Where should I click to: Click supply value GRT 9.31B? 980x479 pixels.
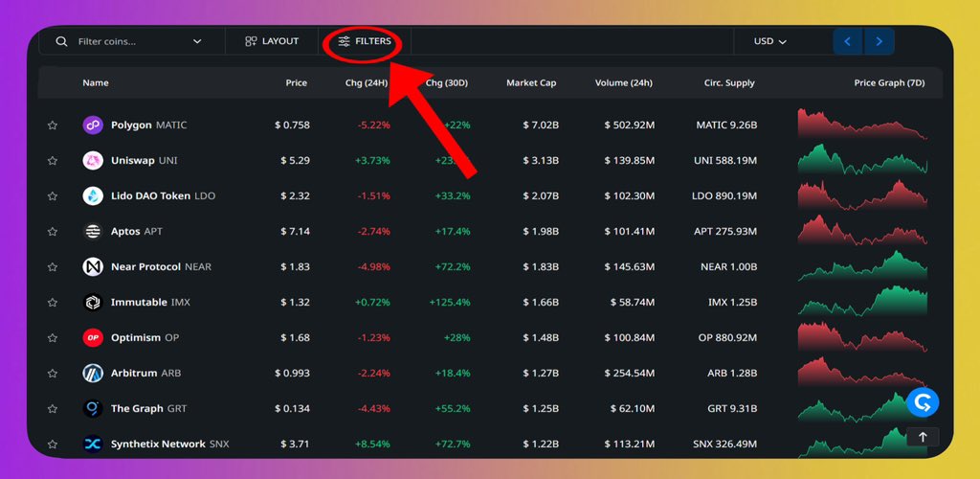732,408
